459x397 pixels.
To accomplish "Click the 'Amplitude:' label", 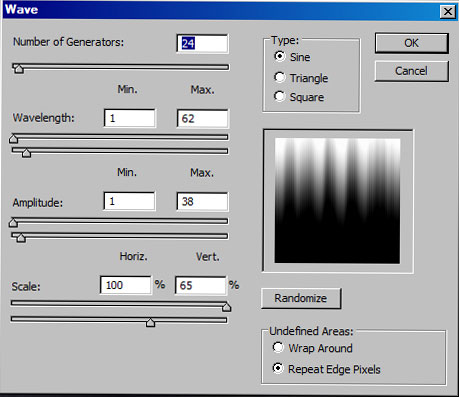I will coord(38,203).
